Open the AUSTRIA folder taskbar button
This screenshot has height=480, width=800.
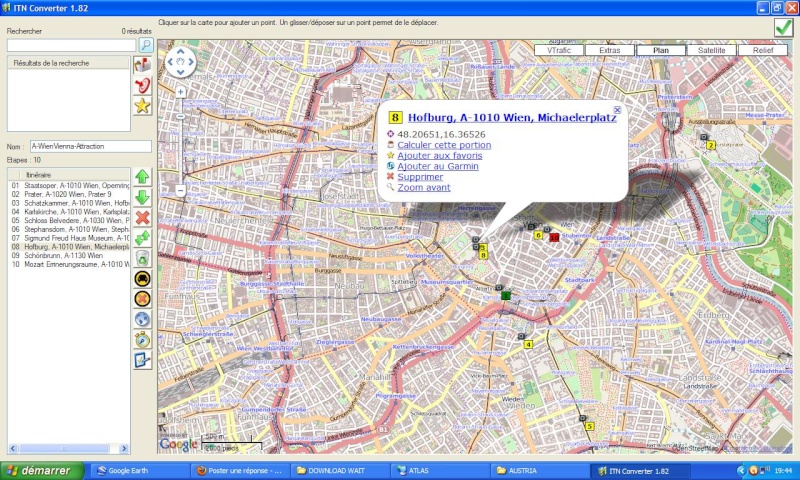539,470
